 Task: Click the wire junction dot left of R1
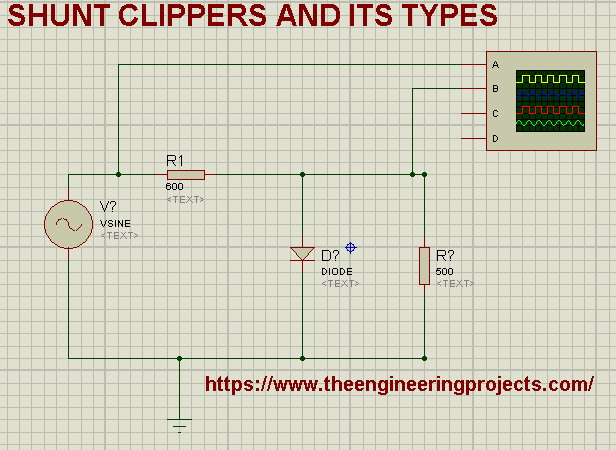[118, 174]
